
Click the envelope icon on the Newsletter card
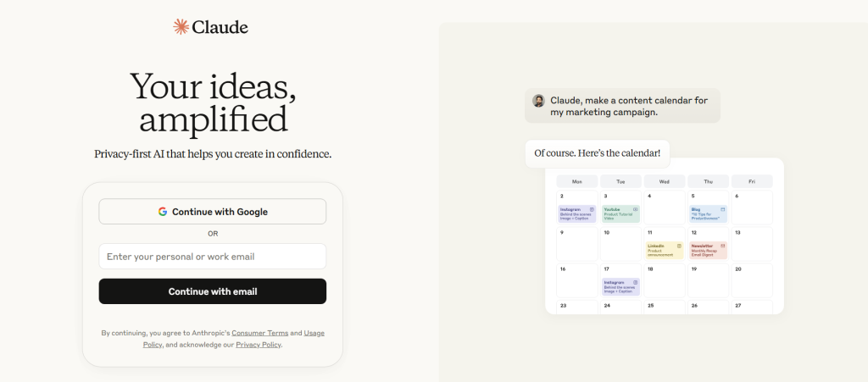(x=723, y=246)
